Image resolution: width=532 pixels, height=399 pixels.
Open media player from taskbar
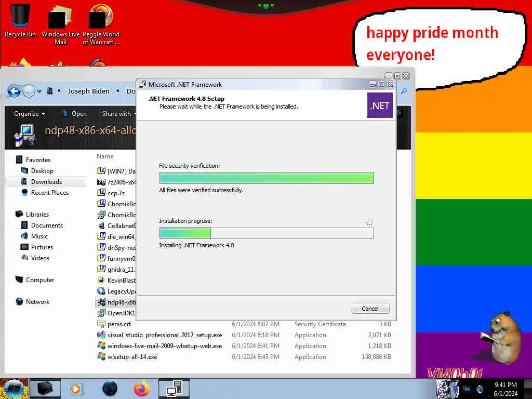point(76,389)
